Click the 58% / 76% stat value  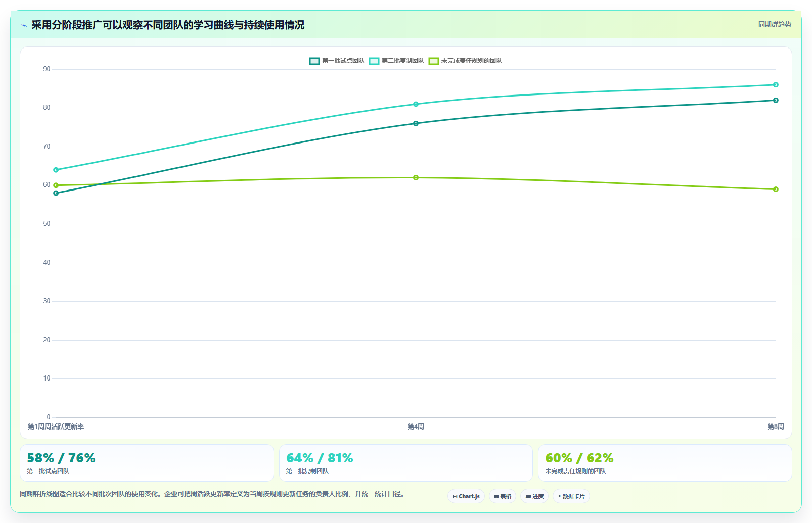point(61,458)
